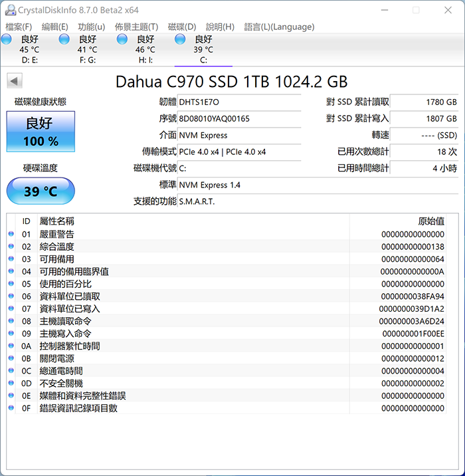Click the NVM Express 1.4 standard field
465x476 pixels.
point(318,185)
